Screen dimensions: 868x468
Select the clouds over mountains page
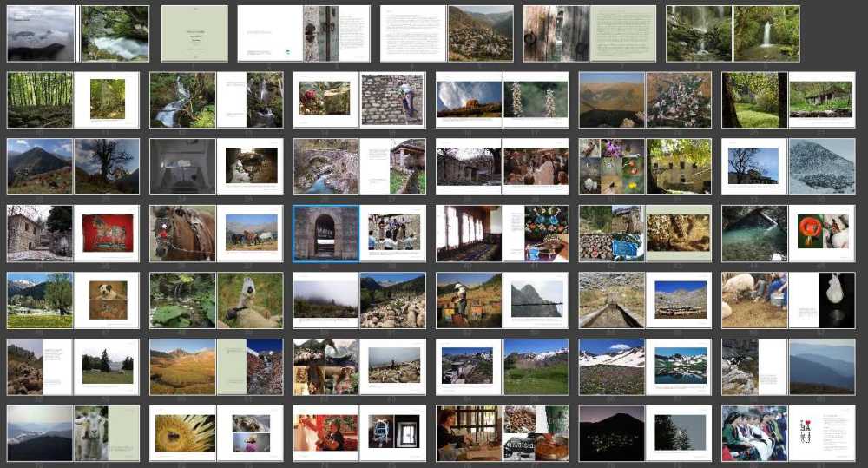41,34
